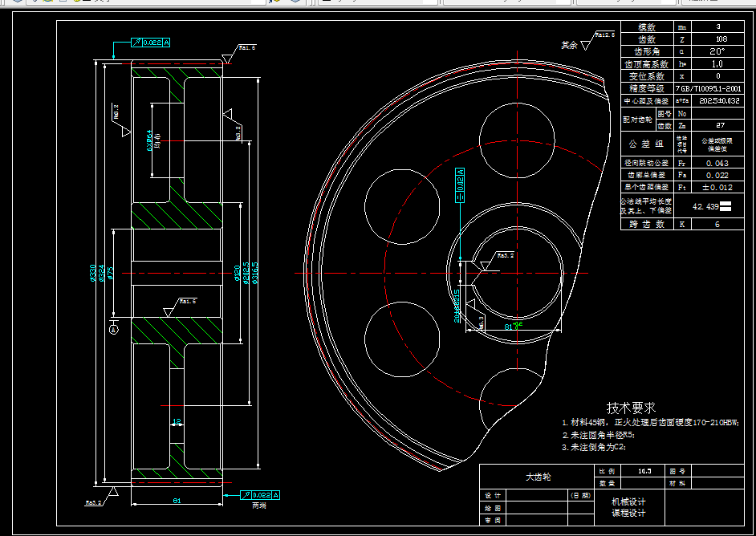Click the "机械设计 课程设计" text
The image size is (756, 536).
[628, 508]
